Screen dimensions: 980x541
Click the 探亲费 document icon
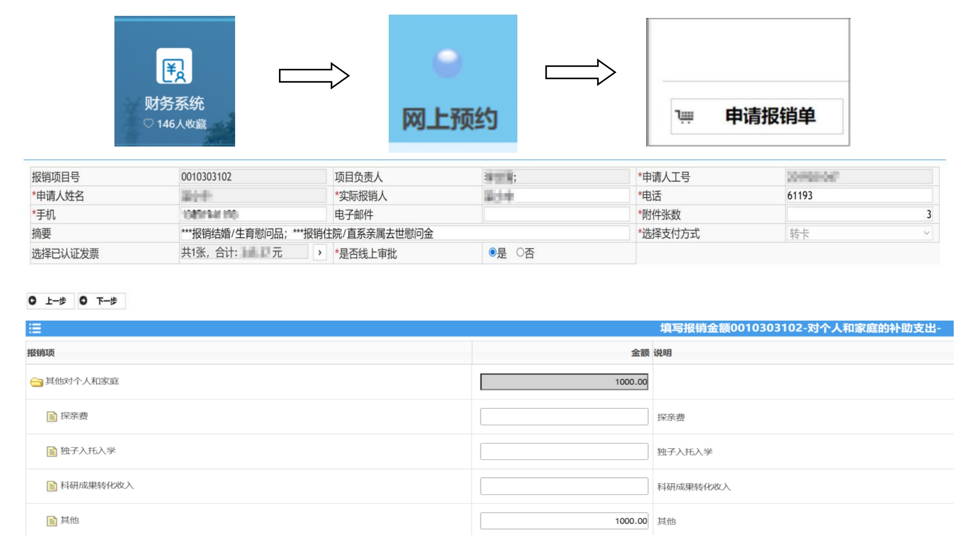pyautogui.click(x=51, y=416)
